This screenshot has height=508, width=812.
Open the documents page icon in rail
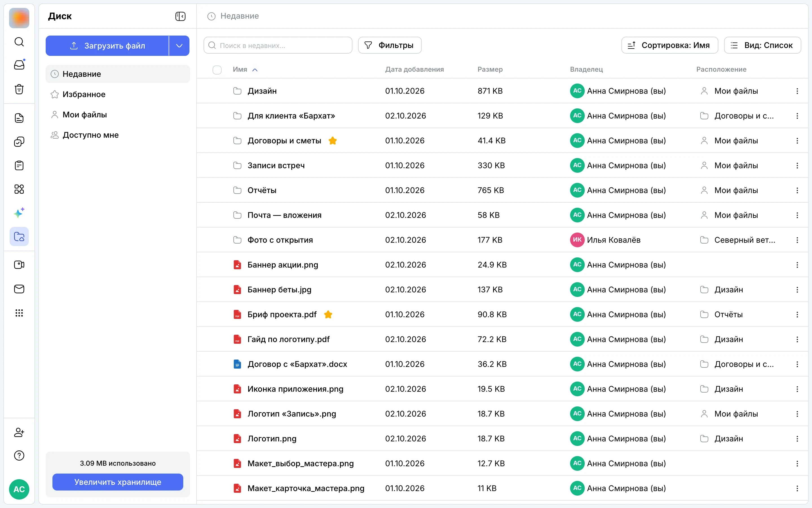point(19,118)
